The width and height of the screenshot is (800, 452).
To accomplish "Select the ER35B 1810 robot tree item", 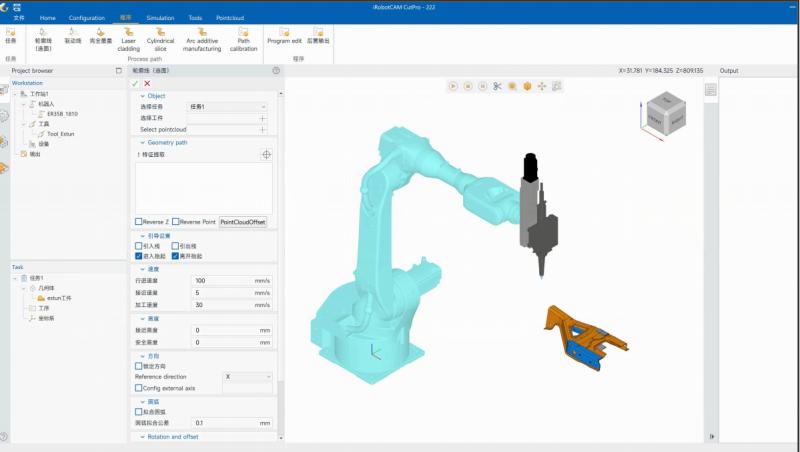I will pos(62,114).
